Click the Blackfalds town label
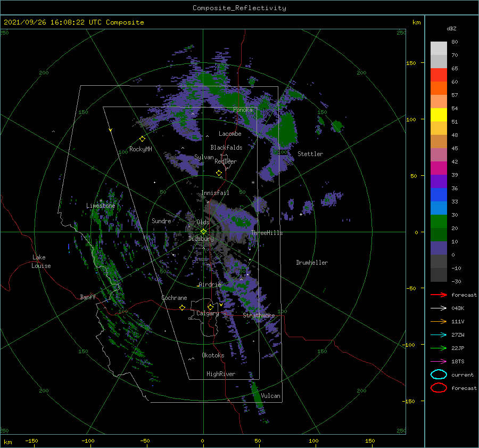Viewport: 479px width, 448px height. (x=226, y=148)
